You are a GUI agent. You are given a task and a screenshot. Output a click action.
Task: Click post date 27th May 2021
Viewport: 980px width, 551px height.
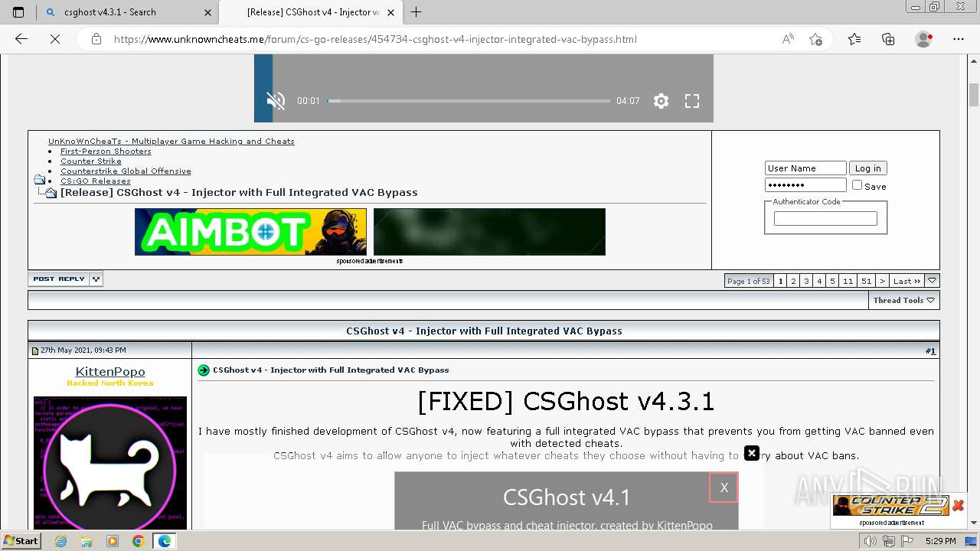tap(84, 350)
